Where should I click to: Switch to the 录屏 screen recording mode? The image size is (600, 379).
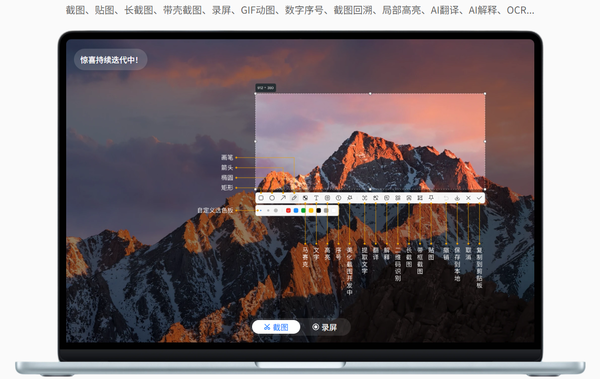coord(324,327)
